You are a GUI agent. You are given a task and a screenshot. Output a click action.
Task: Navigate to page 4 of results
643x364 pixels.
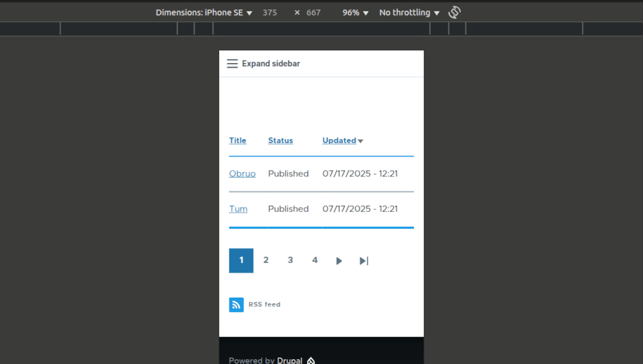(314, 260)
